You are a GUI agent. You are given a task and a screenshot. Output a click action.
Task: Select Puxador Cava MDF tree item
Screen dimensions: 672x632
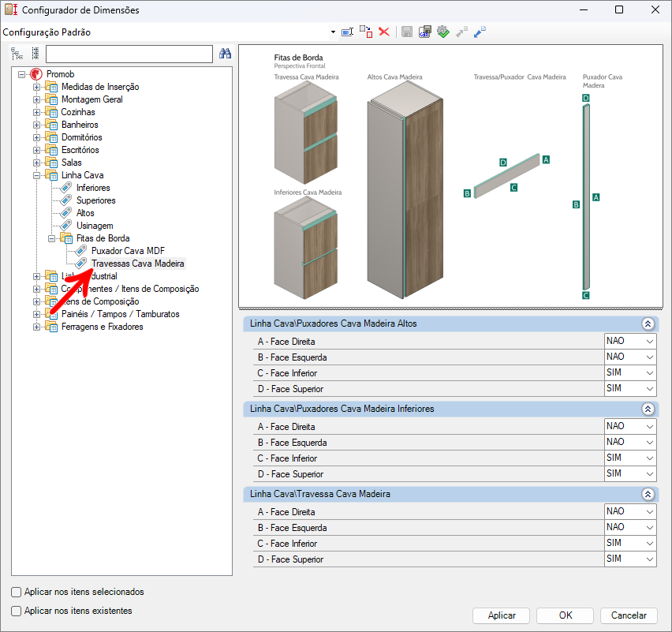coord(127,251)
